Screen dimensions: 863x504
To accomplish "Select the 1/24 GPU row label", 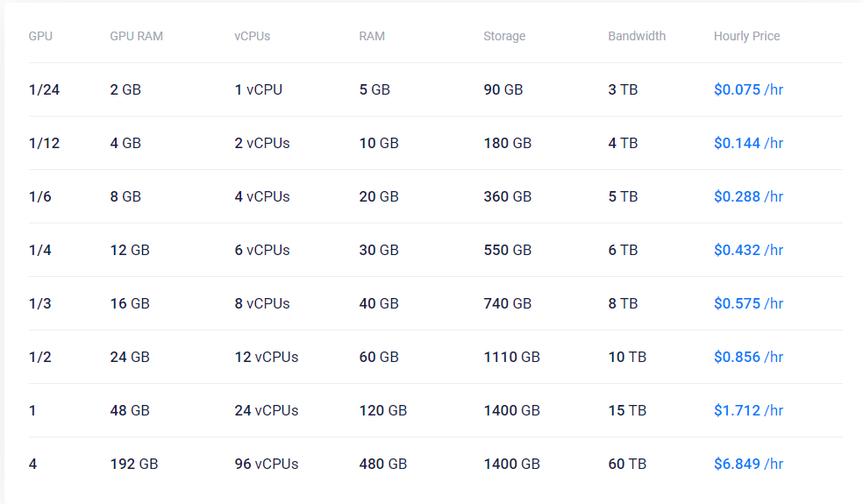I will [44, 89].
